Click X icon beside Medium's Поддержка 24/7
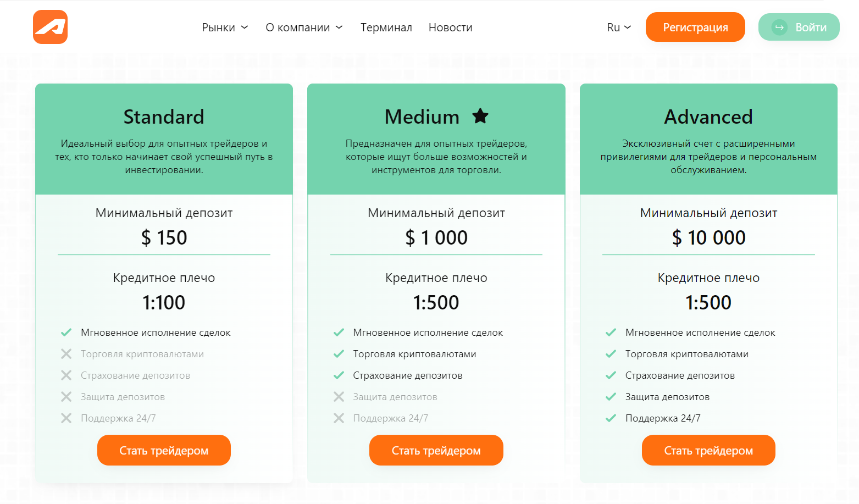The width and height of the screenshot is (859, 504). tap(339, 418)
